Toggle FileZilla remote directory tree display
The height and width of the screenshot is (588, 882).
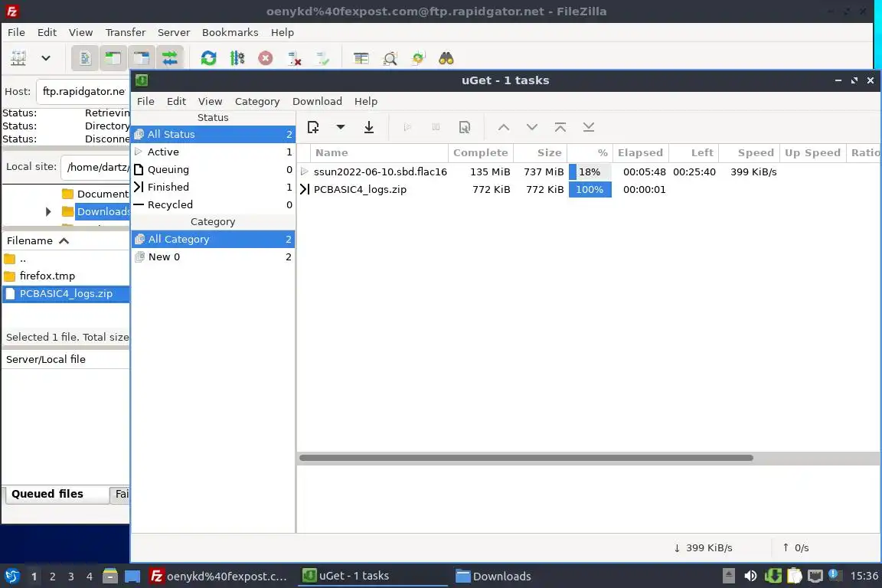141,58
